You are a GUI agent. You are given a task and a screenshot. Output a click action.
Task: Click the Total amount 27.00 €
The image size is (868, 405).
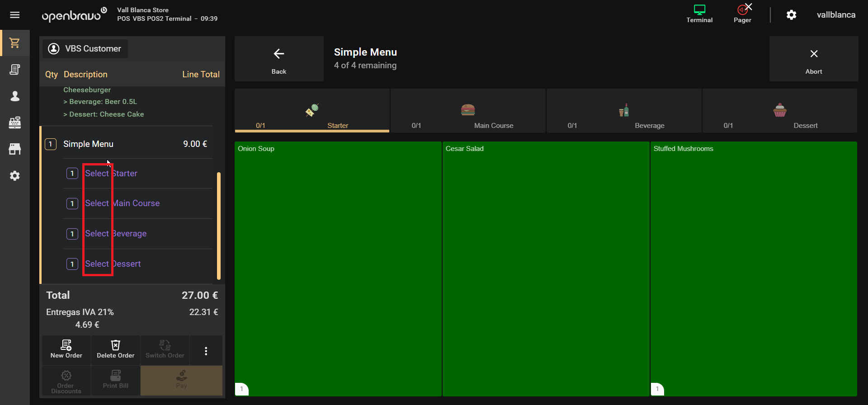pyautogui.click(x=200, y=296)
